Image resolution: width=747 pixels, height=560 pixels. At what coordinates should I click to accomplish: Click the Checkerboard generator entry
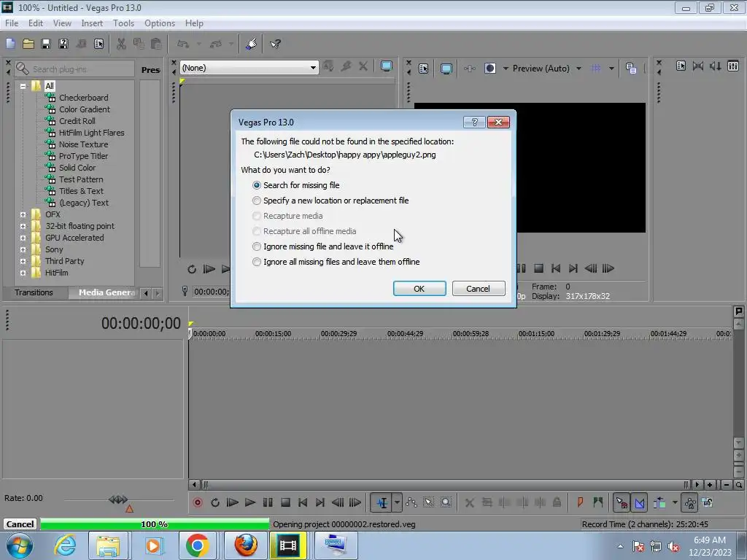(x=83, y=98)
